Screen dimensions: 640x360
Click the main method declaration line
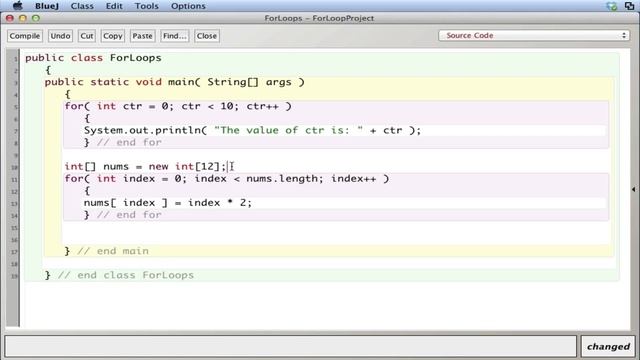tap(175, 82)
